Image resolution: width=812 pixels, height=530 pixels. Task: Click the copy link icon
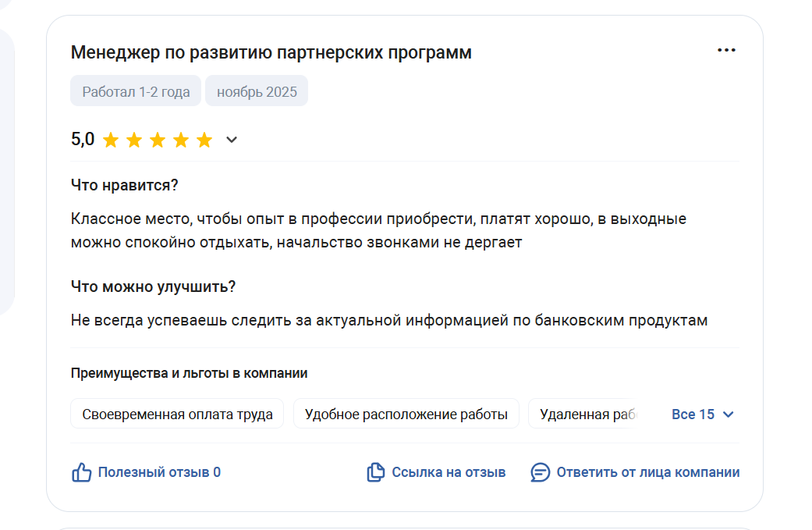(376, 472)
